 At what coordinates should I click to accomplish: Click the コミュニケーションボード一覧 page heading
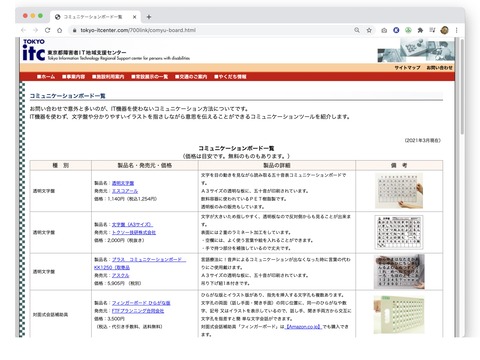click(x=68, y=96)
